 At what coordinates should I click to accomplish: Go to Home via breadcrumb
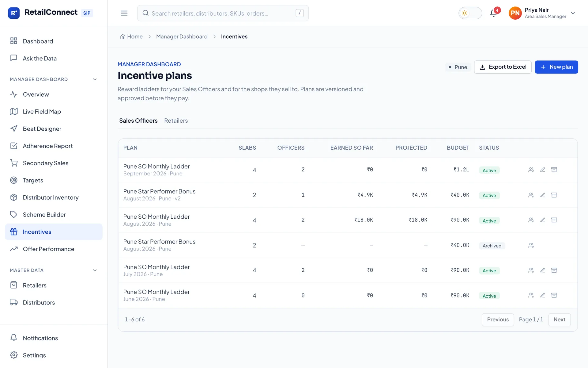click(131, 36)
